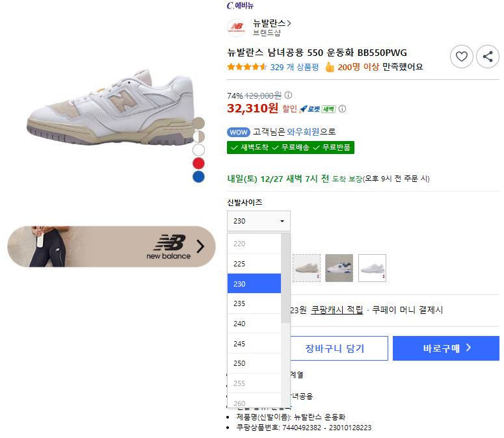Click the size dropdown list scrollbar
The height and width of the screenshot is (438, 504).
[x=285, y=279]
